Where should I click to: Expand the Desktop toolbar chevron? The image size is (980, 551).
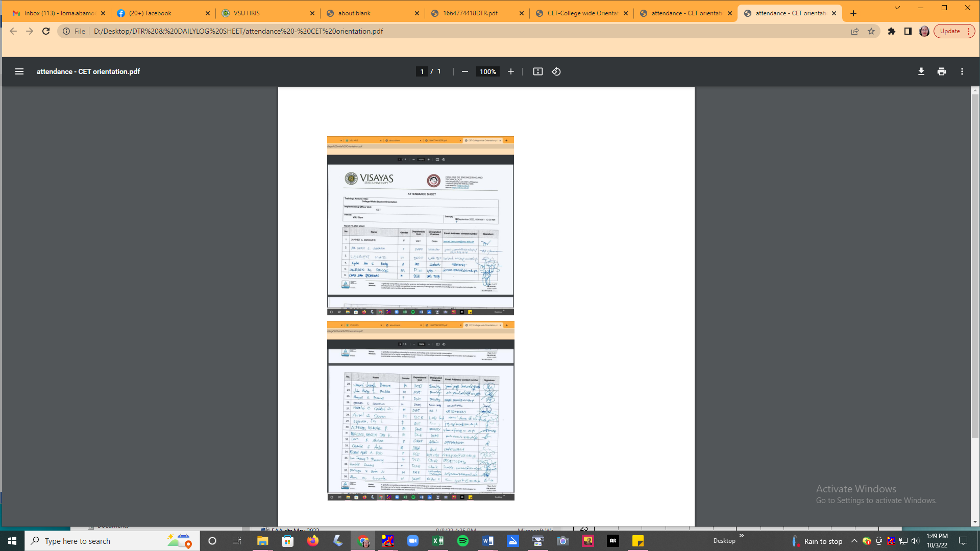tap(742, 536)
